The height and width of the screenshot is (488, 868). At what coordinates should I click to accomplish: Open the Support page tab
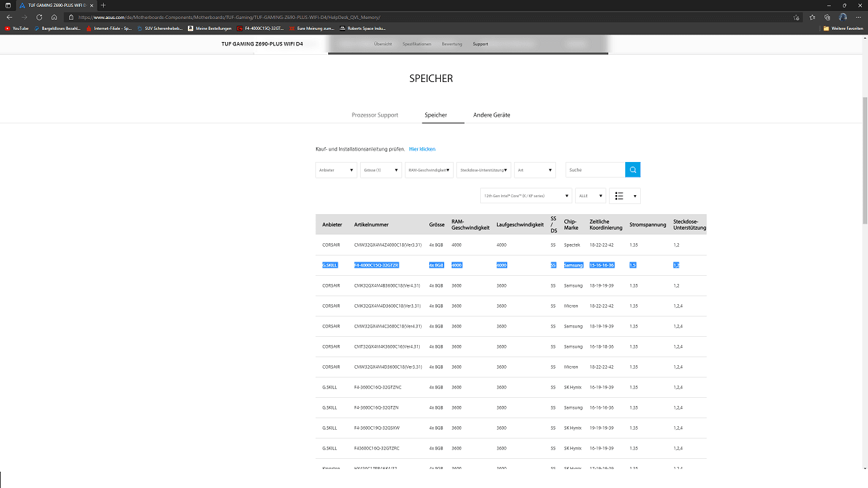coord(480,44)
